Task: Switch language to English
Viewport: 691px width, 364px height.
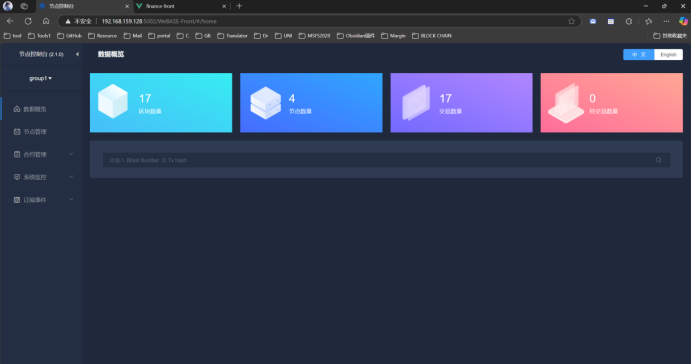Action: click(x=669, y=55)
